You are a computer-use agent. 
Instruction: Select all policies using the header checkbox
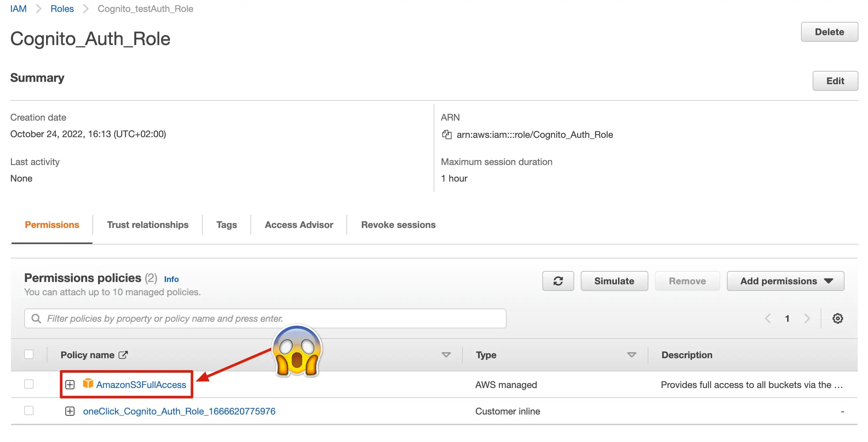click(29, 355)
